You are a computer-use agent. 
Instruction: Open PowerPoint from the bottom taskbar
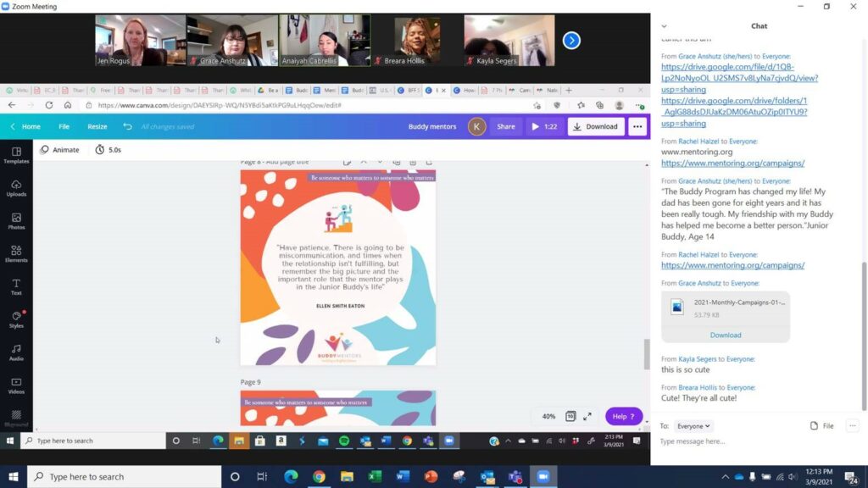point(431,476)
